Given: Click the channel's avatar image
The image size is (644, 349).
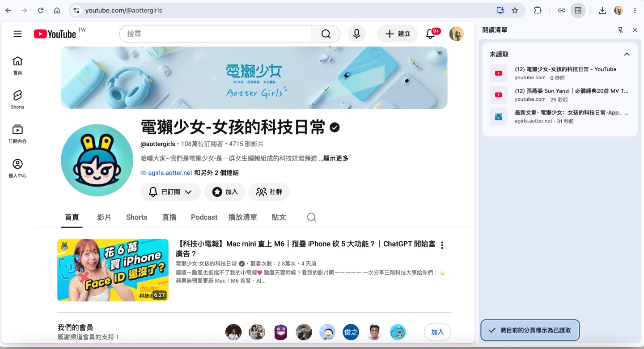Looking at the screenshot, I should 97,160.
